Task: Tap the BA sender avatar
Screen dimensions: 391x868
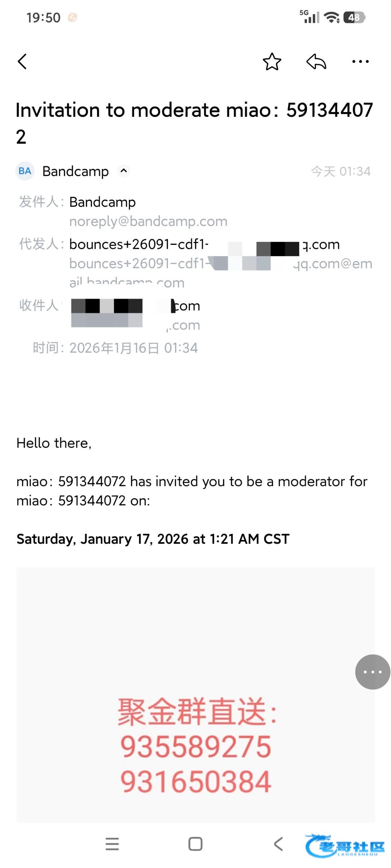Action: [25, 171]
